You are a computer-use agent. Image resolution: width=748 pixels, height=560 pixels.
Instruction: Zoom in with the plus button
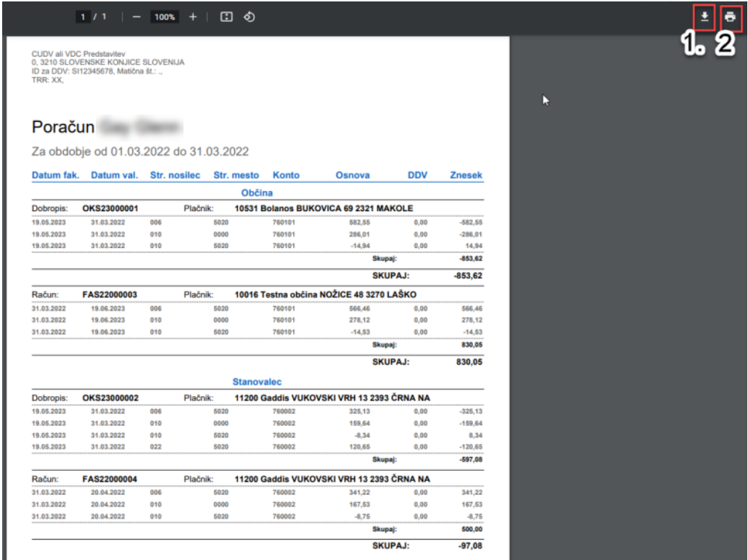[193, 17]
